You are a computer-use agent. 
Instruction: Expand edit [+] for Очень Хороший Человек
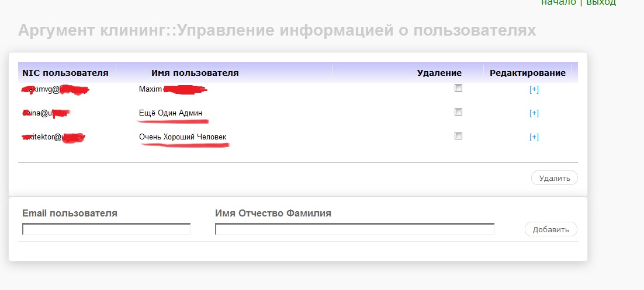tap(534, 137)
